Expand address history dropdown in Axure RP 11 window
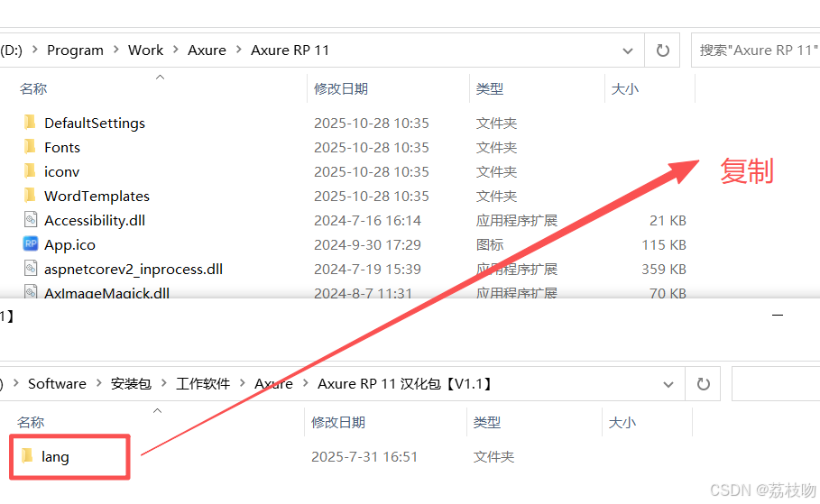The image size is (820, 504). (628, 50)
